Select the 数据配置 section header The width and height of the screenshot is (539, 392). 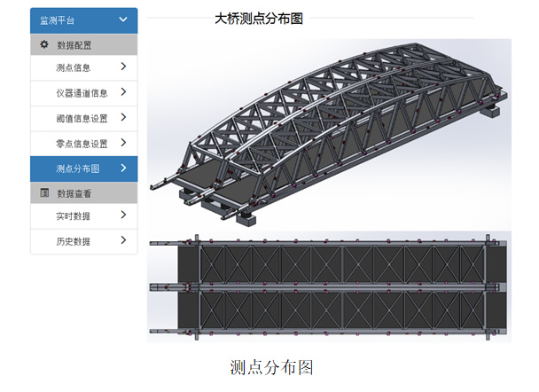[x=84, y=44]
